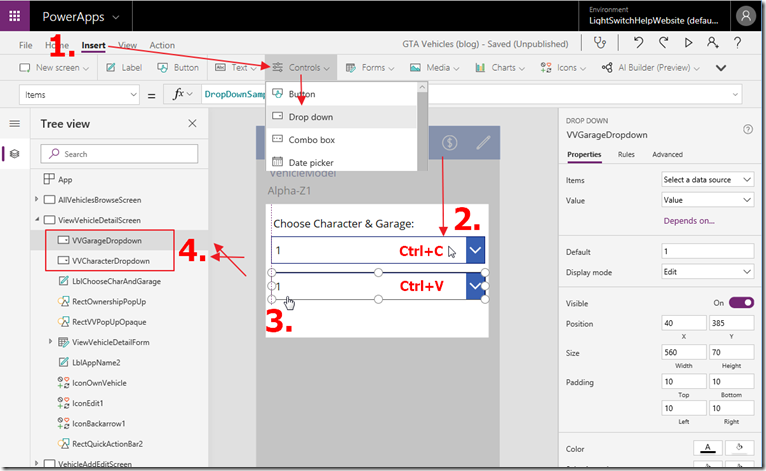Open the New screen dropdown
Viewport: 766px width, 471px height.
pyautogui.click(x=54, y=68)
